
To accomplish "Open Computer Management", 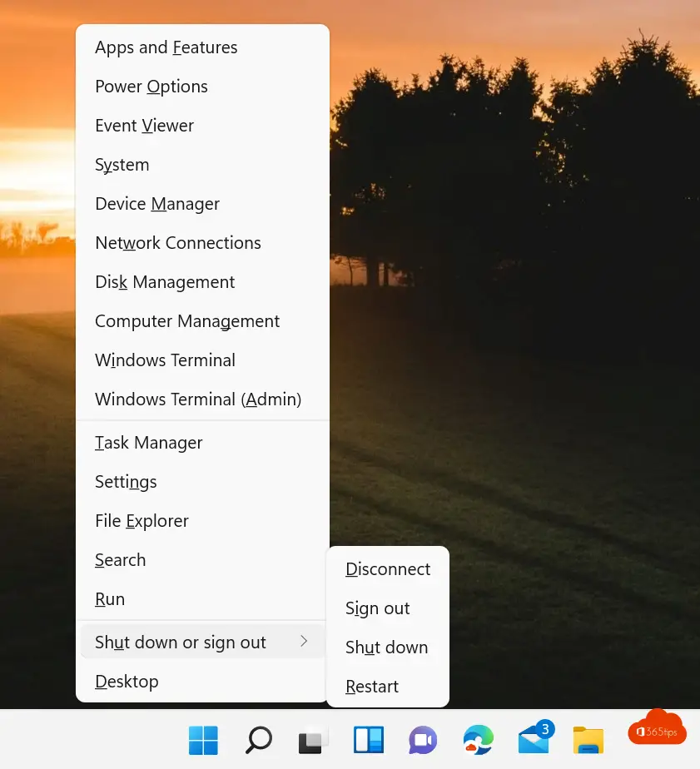I will pos(202,321).
